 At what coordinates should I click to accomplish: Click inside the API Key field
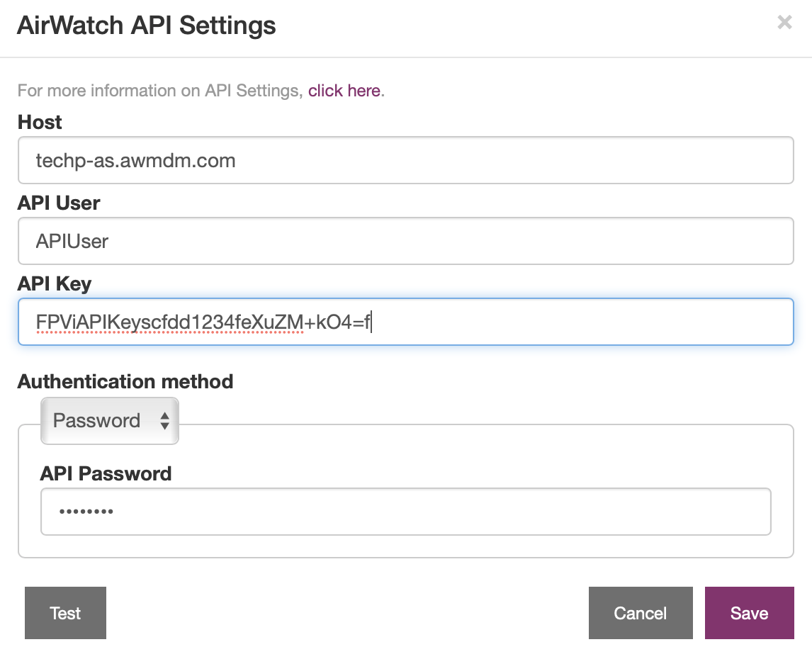567,322
